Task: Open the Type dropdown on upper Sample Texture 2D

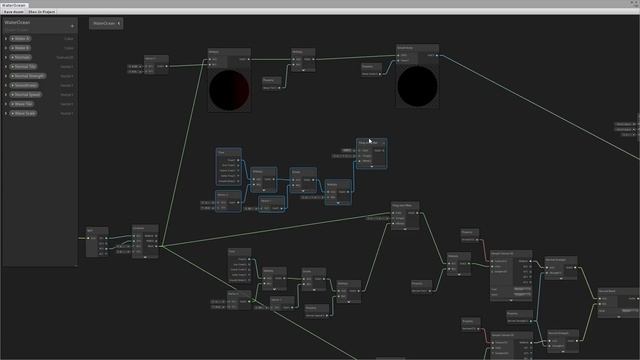Action: [x=522, y=289]
